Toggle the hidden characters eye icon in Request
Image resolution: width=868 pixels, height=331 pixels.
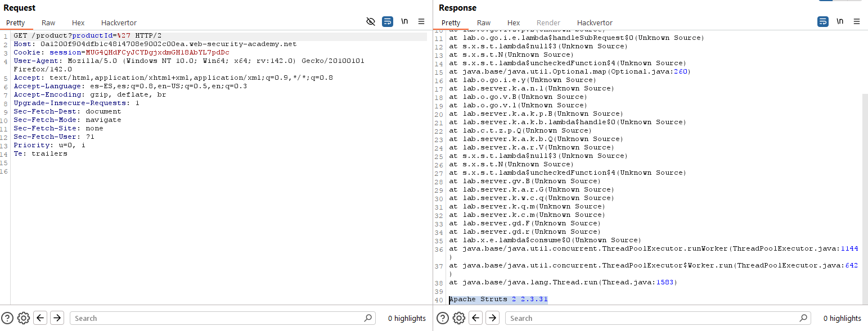[370, 22]
